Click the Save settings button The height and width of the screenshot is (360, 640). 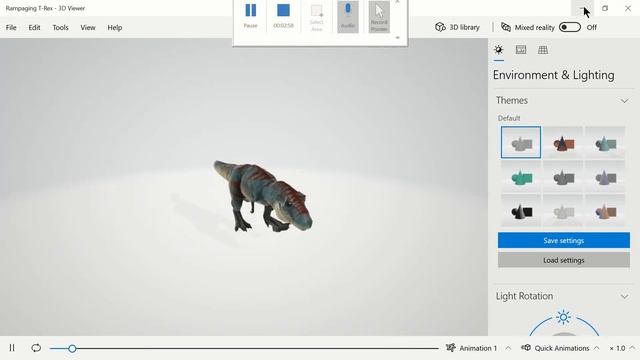tap(564, 240)
